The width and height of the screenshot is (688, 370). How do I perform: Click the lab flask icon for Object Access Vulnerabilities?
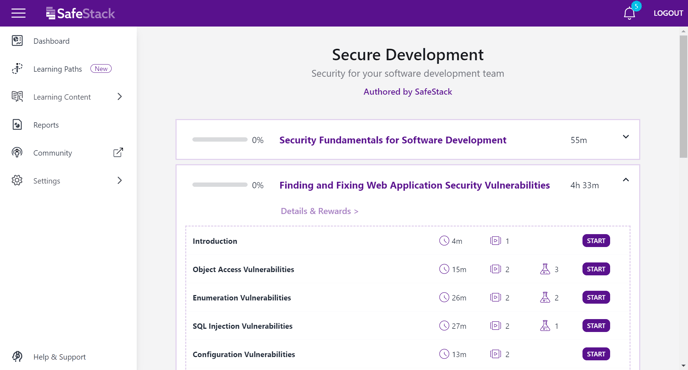pos(545,269)
